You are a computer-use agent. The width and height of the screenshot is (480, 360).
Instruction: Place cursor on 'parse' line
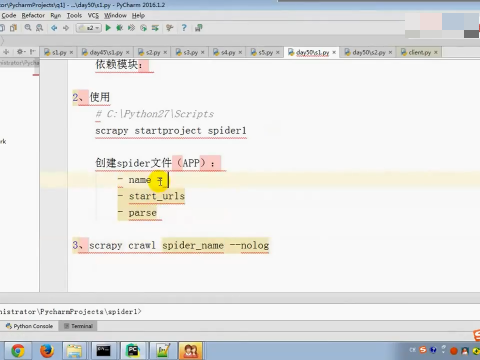143,213
